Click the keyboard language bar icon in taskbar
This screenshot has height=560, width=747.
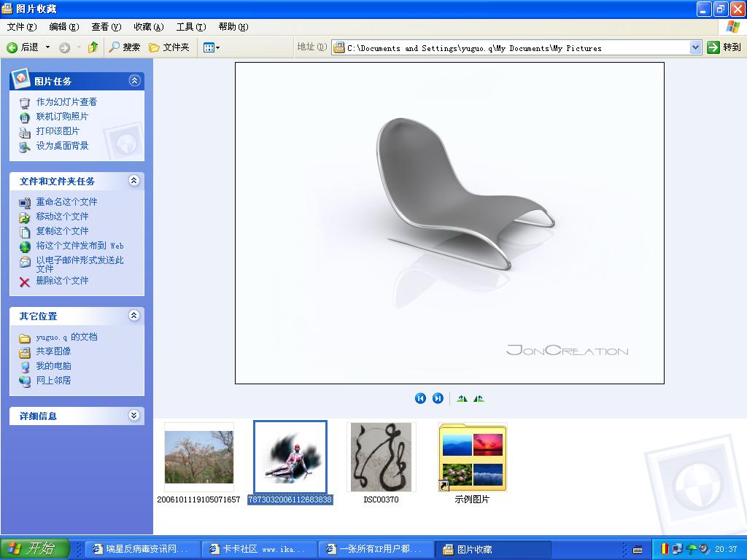(x=638, y=550)
